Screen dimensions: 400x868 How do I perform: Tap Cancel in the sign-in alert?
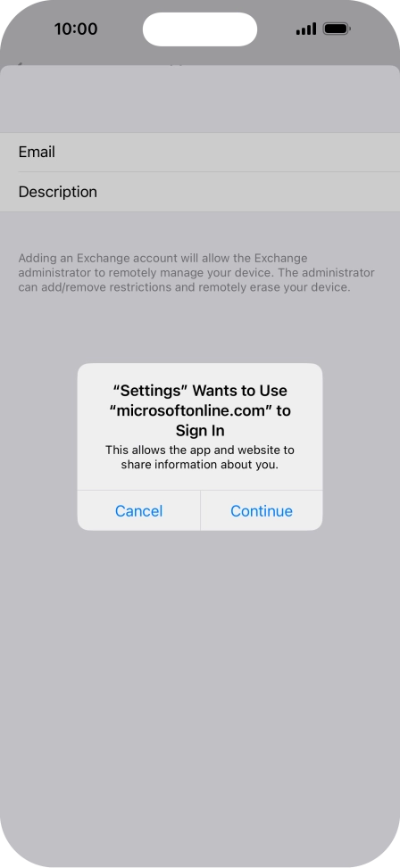(138, 510)
